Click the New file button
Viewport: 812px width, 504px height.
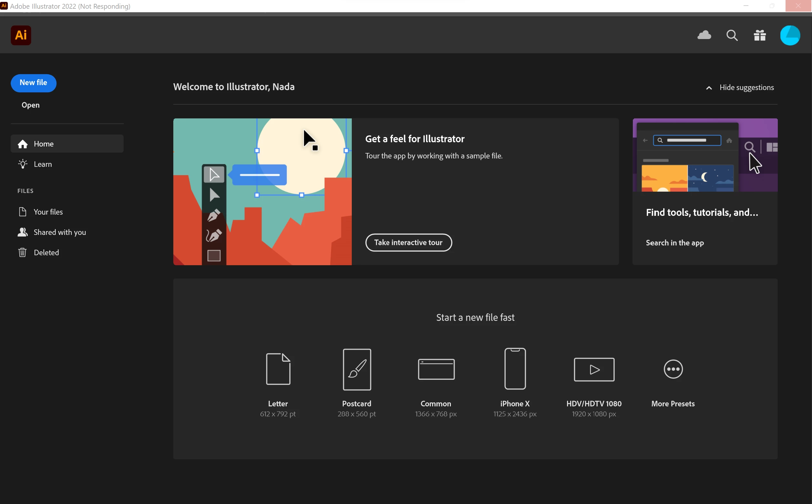click(x=33, y=83)
